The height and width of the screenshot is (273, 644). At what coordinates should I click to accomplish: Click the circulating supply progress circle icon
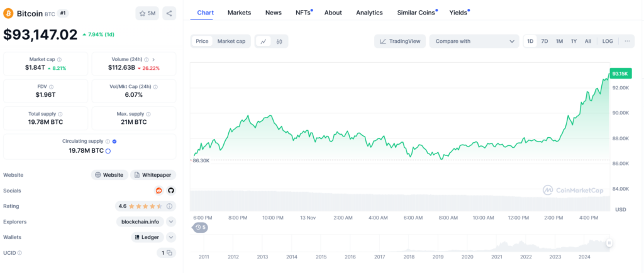108,151
